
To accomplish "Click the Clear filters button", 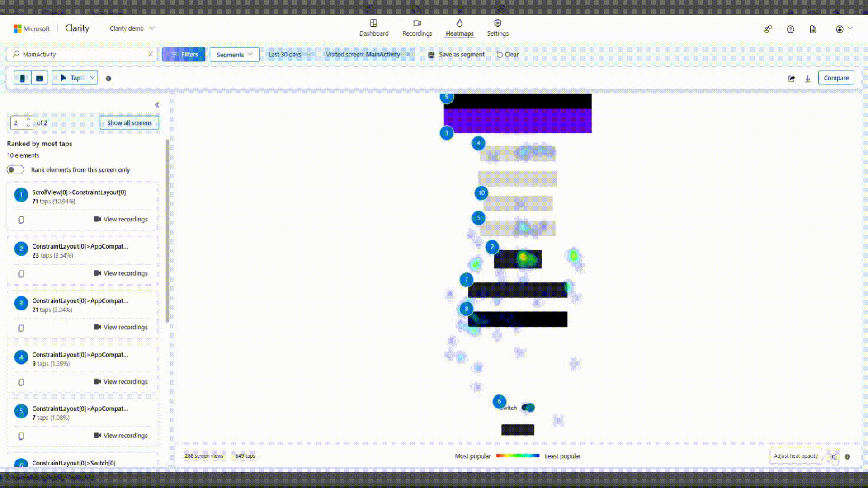I will coord(508,54).
